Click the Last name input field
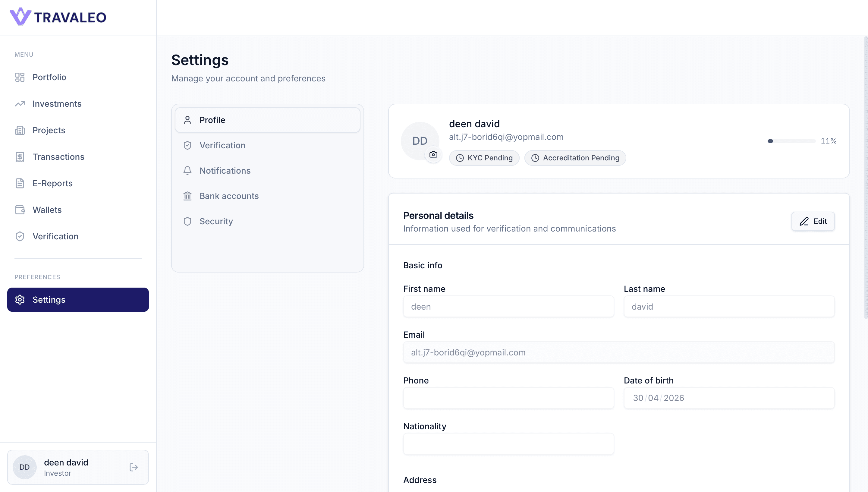 coord(729,307)
